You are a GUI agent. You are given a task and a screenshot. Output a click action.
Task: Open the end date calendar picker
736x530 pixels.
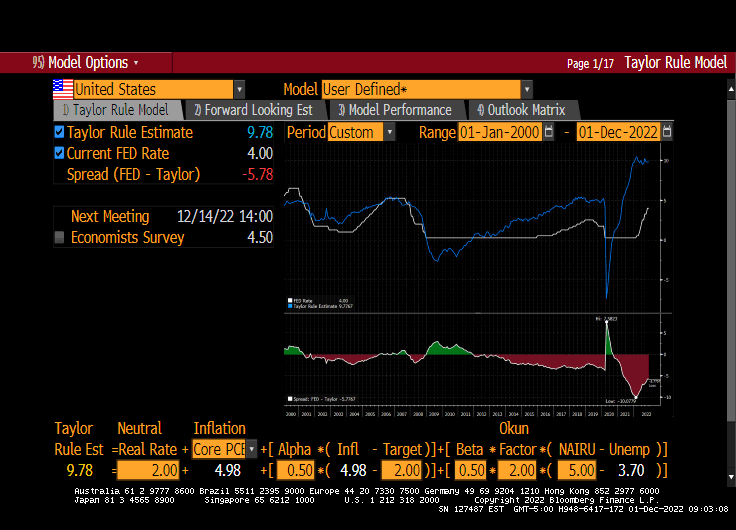tap(667, 132)
